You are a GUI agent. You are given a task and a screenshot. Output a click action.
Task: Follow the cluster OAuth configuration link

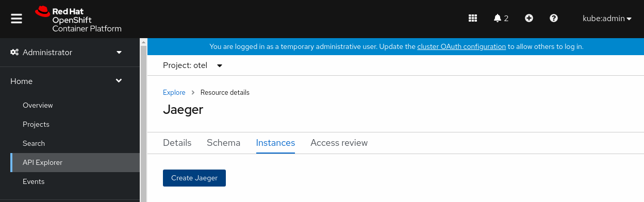(461, 46)
